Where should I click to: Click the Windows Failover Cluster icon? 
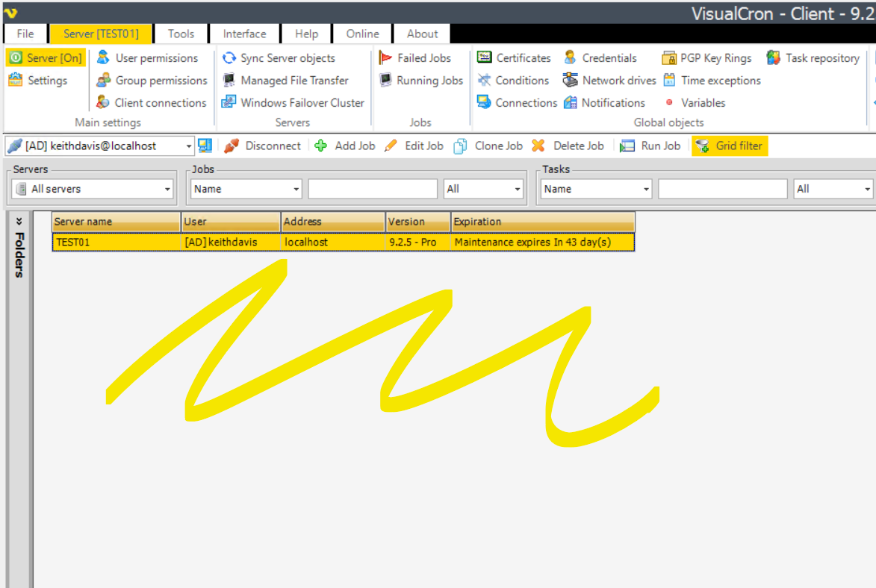click(229, 102)
